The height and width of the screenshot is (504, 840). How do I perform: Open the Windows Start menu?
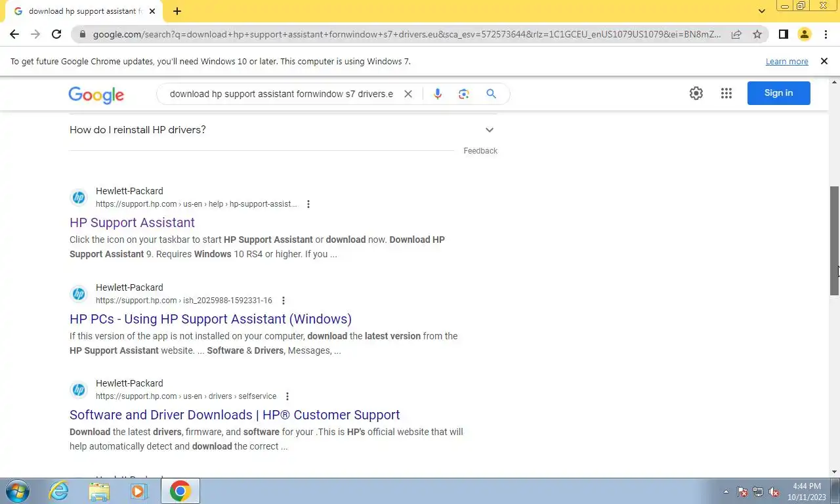point(17,491)
